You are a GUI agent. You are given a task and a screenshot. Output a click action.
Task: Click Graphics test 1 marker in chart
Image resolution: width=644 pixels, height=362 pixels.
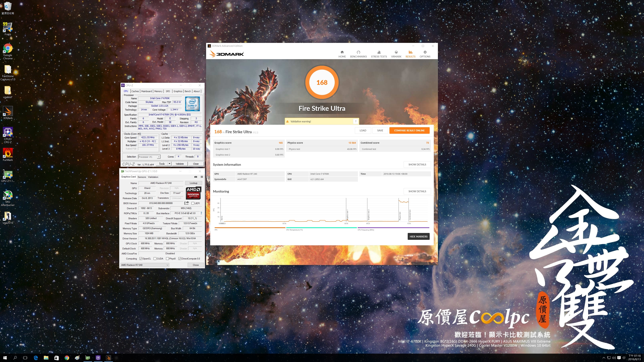pyautogui.click(x=347, y=215)
